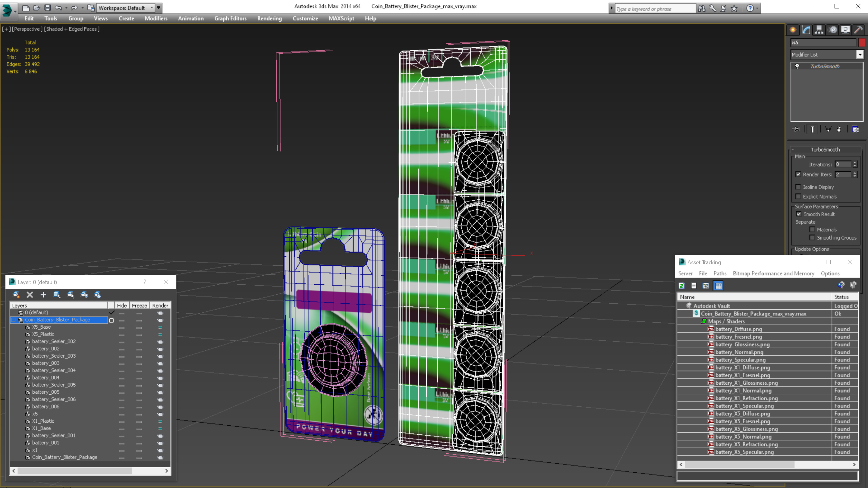Click the red object color swatch
This screenshot has width=868, height=488.
pyautogui.click(x=862, y=42)
